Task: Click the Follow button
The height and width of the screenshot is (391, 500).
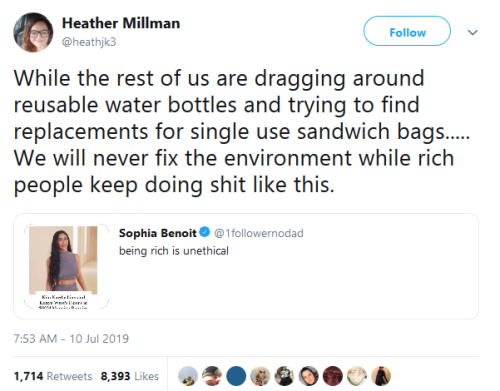Action: tap(407, 31)
